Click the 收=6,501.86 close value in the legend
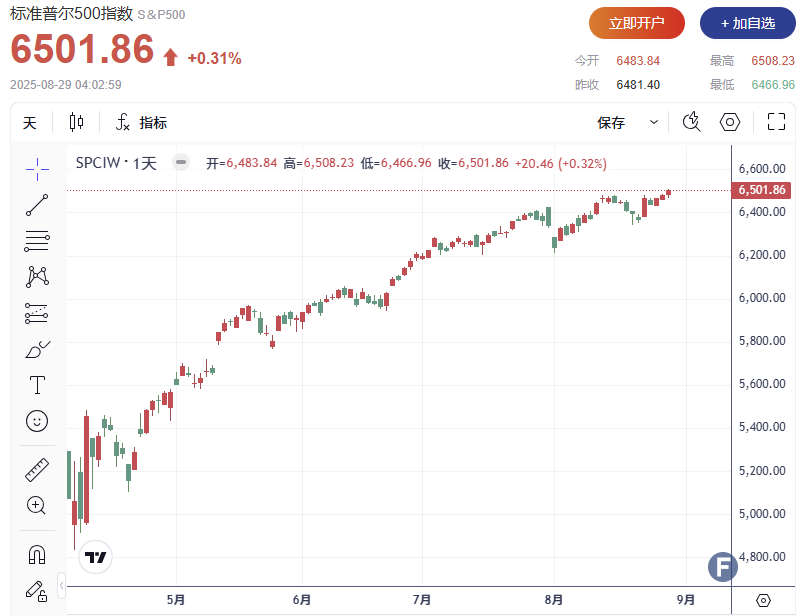The width and height of the screenshot is (803, 616). (x=473, y=163)
